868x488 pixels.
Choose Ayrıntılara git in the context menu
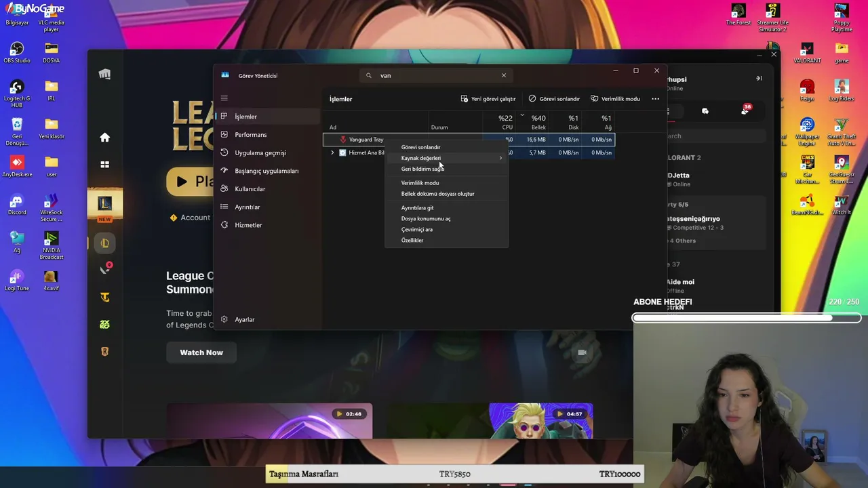click(446, 208)
